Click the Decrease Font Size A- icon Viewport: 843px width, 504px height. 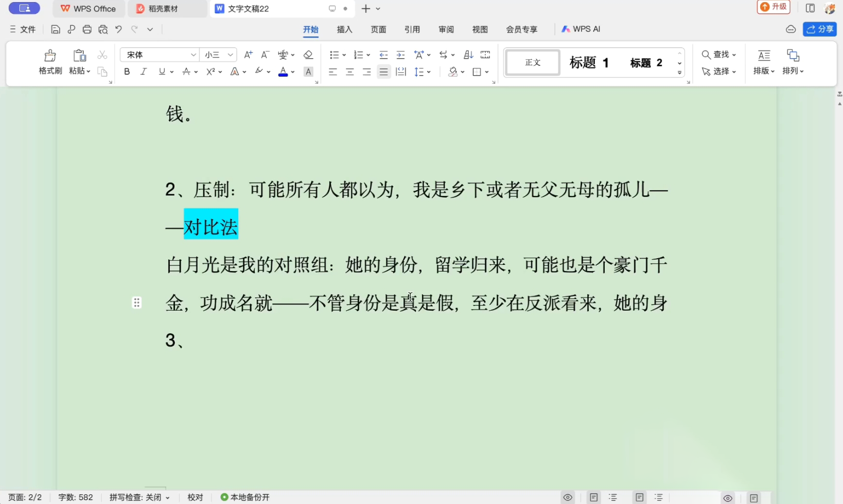tap(265, 55)
